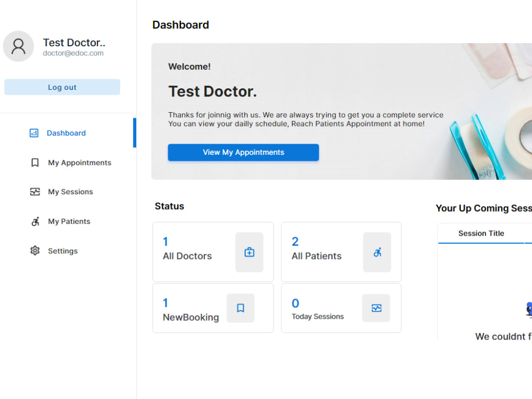
Task: Click the wheelchair icon in All Patients card
Action: click(x=377, y=252)
